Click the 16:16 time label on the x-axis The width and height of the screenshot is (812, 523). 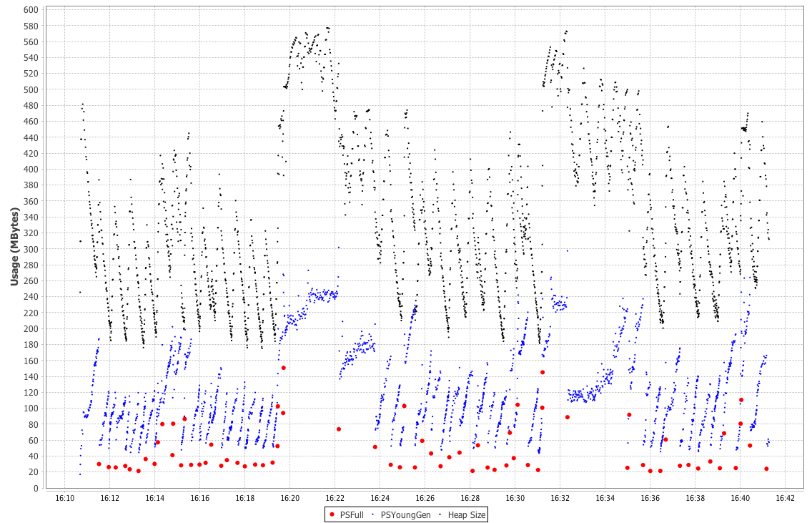pos(200,499)
